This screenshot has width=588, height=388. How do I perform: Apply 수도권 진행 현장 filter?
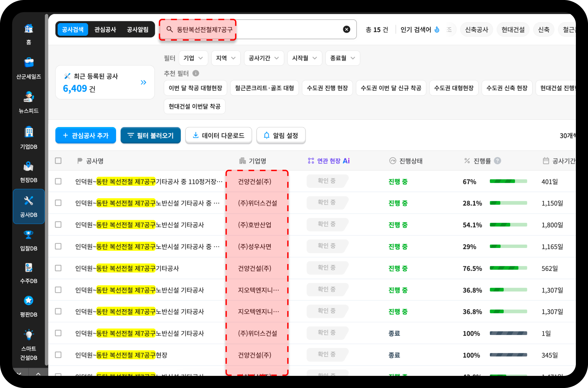327,88
